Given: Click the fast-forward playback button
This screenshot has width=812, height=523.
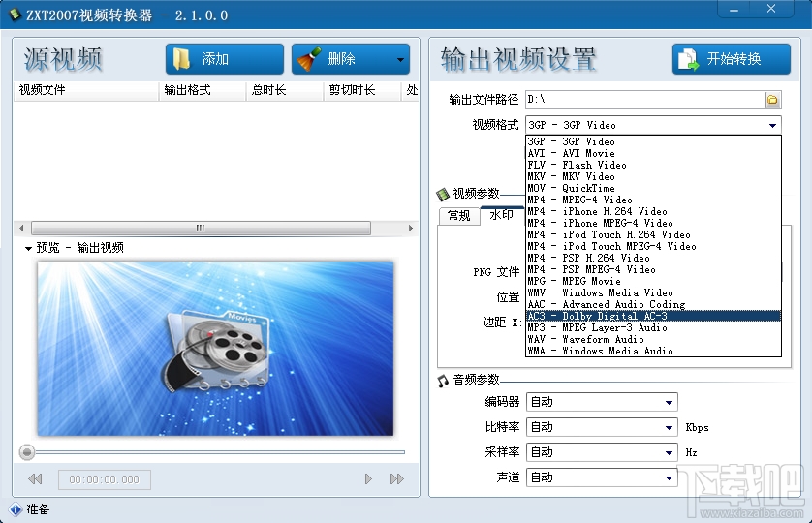Looking at the screenshot, I should pos(396,479).
